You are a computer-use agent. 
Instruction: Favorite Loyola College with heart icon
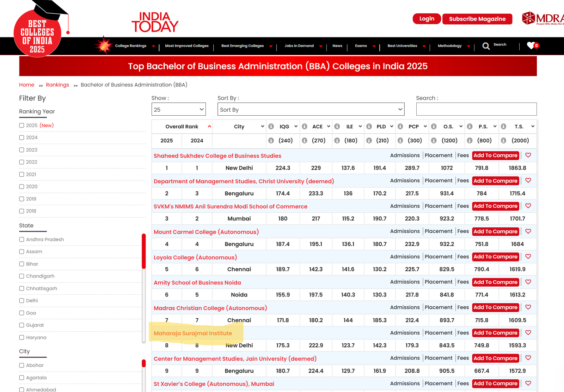tap(528, 257)
